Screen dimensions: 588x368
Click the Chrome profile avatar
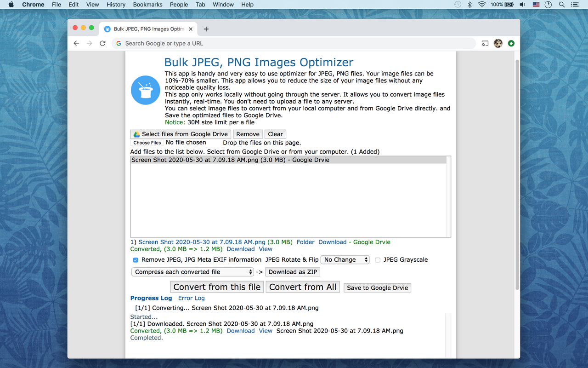coord(498,43)
